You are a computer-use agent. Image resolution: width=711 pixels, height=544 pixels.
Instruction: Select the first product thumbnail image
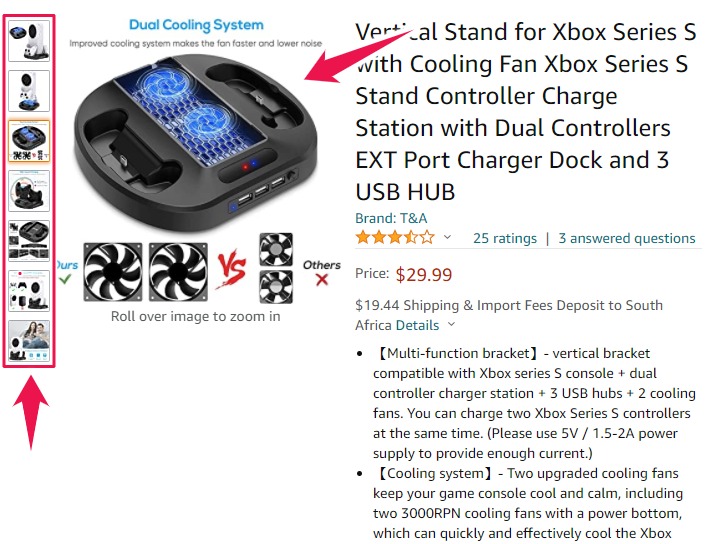pos(29,41)
